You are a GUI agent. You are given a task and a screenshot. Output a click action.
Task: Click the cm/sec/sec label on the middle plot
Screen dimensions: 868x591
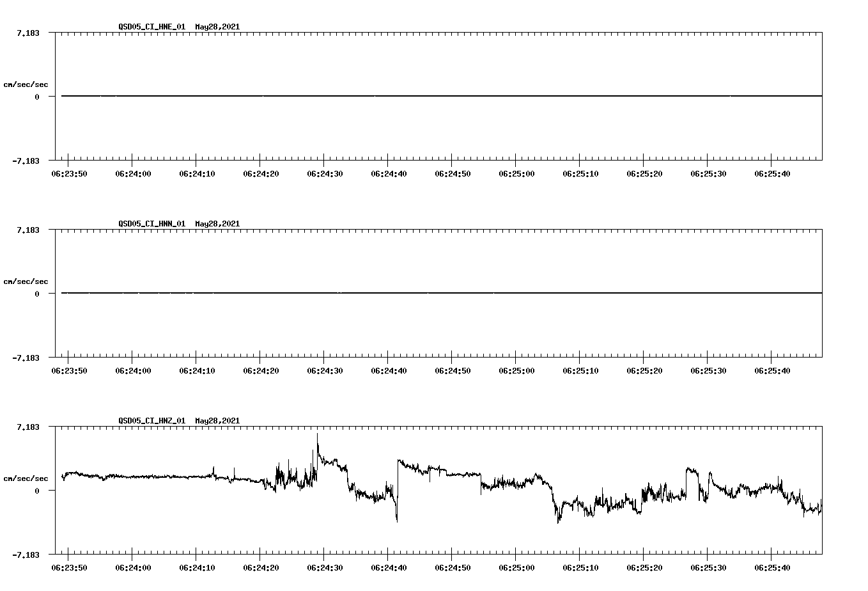tap(26, 281)
